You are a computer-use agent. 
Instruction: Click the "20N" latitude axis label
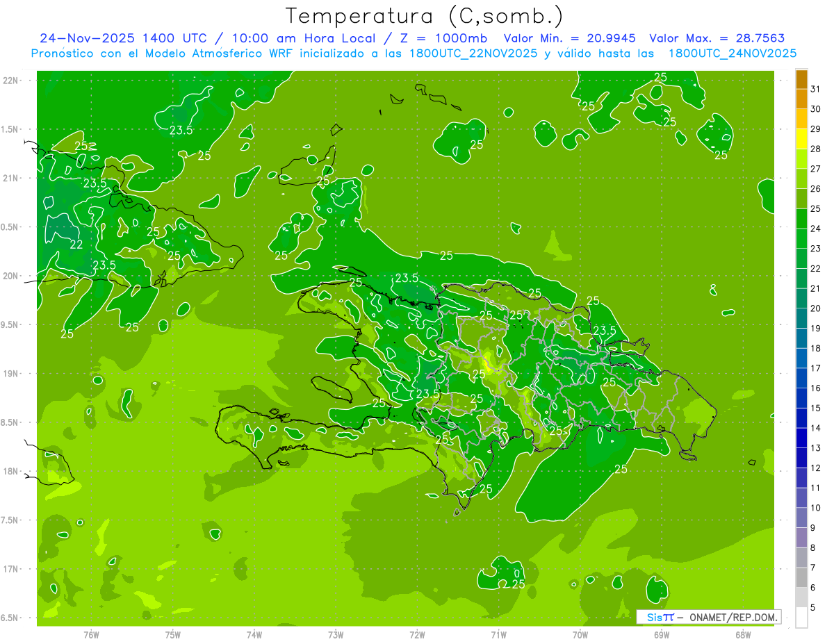coord(10,276)
